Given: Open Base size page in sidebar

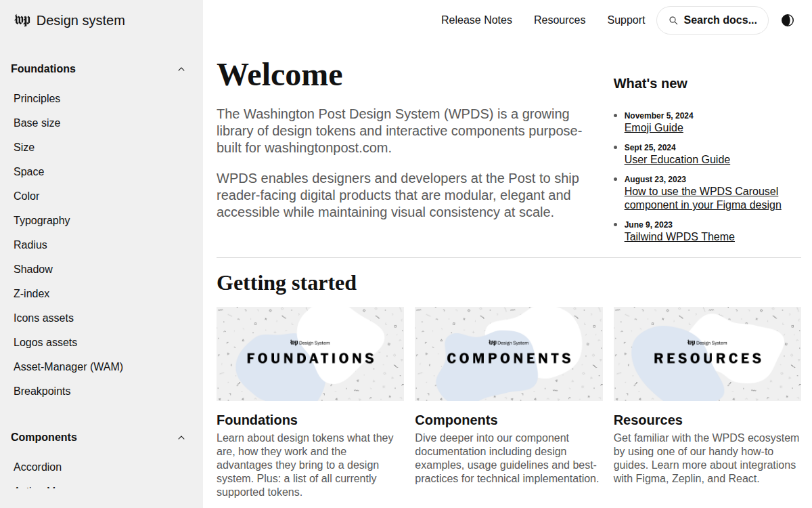Looking at the screenshot, I should coord(37,123).
